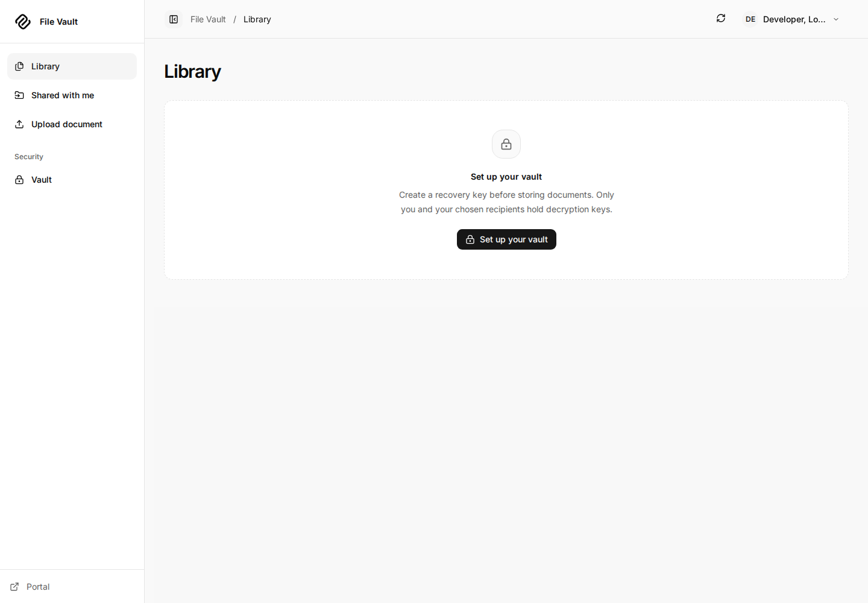This screenshot has height=603, width=868.
Task: Open Upload document page
Action: (x=72, y=124)
